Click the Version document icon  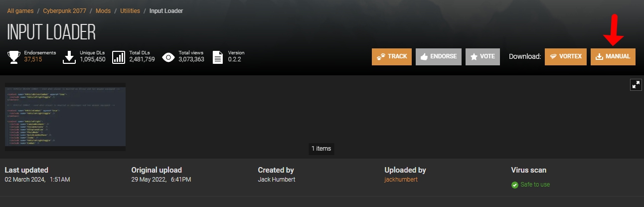(x=218, y=57)
